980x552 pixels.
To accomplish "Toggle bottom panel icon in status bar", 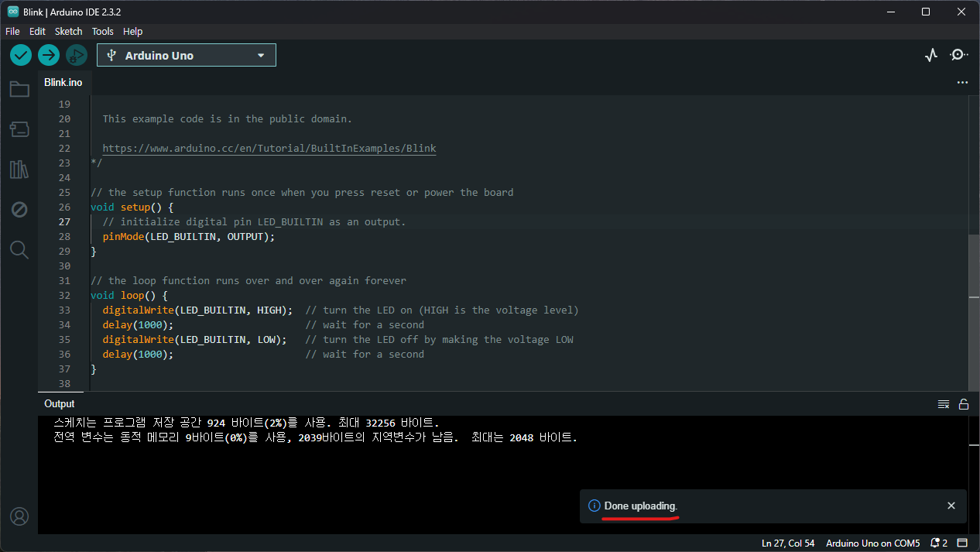I will tap(963, 543).
